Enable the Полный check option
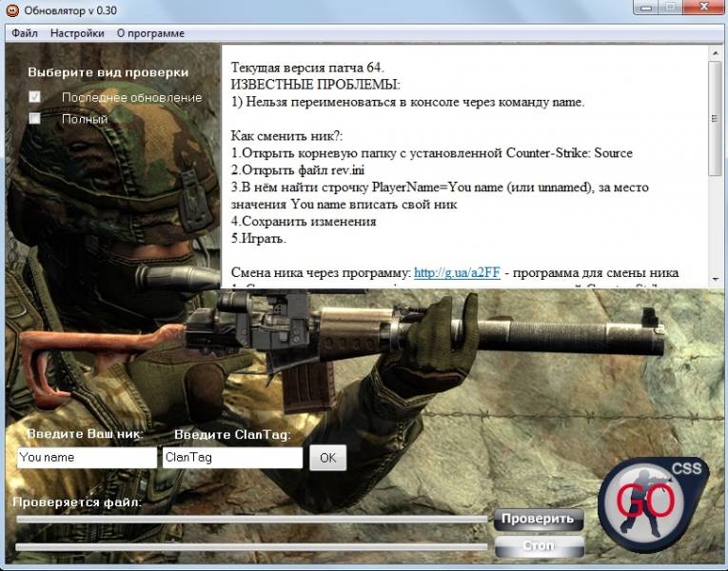This screenshot has height=571, width=728. [x=34, y=118]
